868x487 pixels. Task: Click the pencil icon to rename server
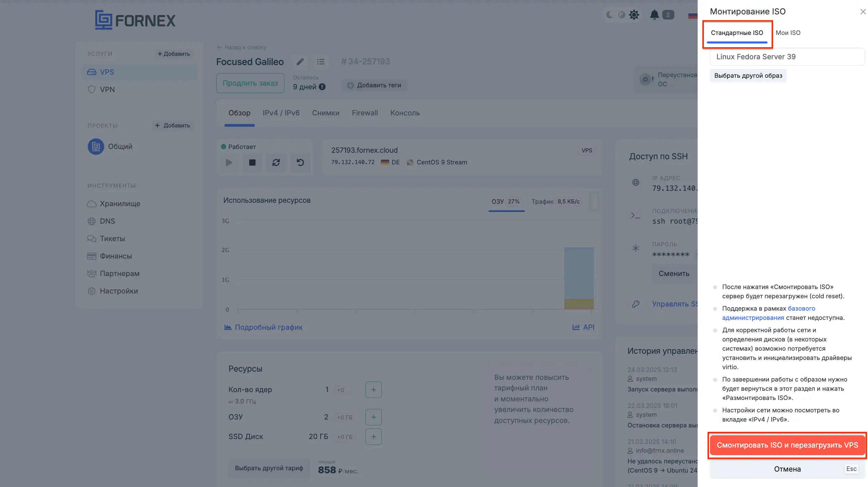[300, 62]
